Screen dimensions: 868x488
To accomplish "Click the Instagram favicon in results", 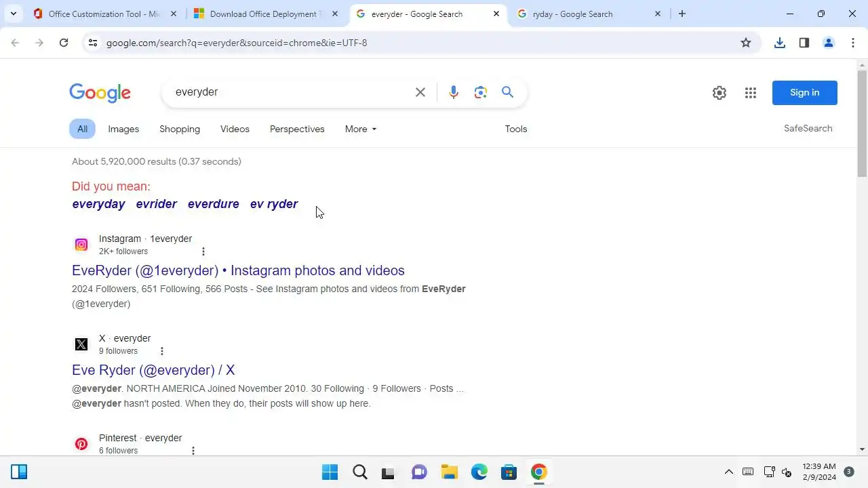I will [81, 245].
